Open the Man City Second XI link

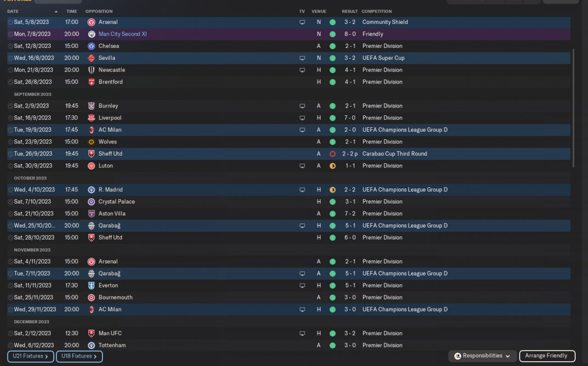pyautogui.click(x=123, y=34)
